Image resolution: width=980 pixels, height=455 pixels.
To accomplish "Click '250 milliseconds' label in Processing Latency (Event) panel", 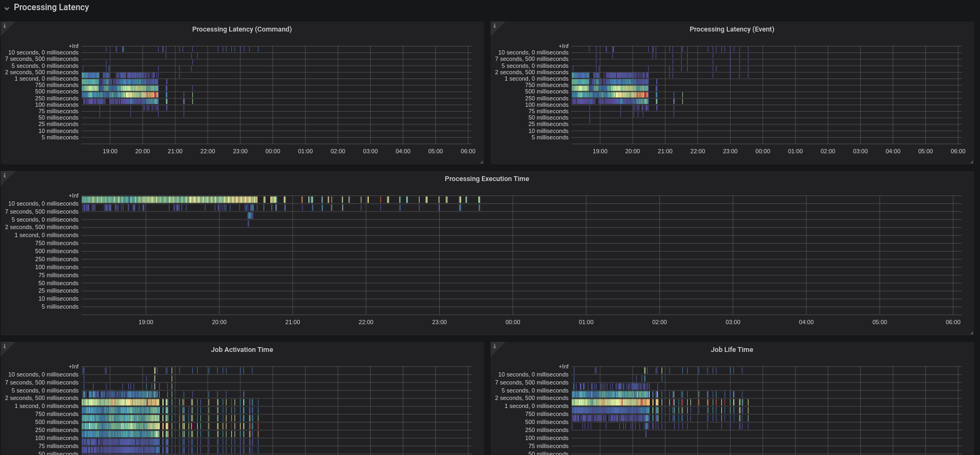I will tap(547, 98).
